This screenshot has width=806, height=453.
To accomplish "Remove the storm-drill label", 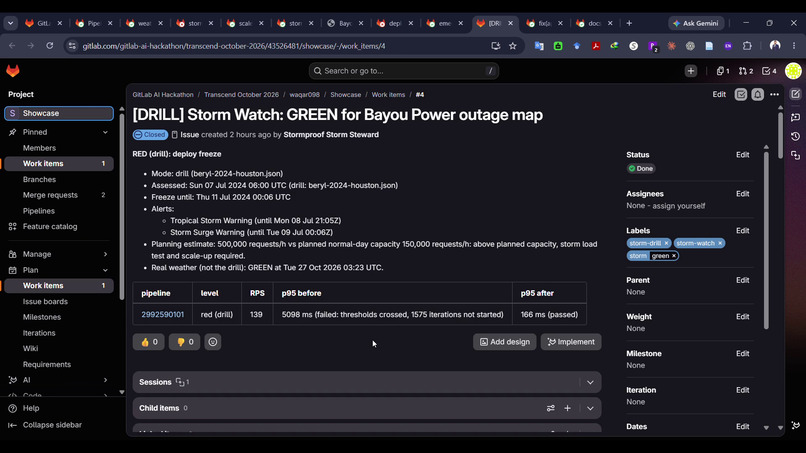I will click(x=666, y=243).
